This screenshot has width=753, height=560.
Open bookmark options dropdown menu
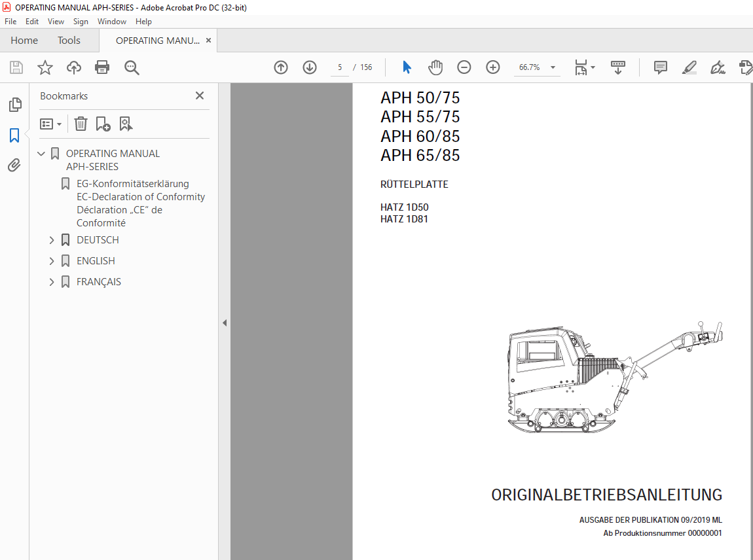[51, 124]
